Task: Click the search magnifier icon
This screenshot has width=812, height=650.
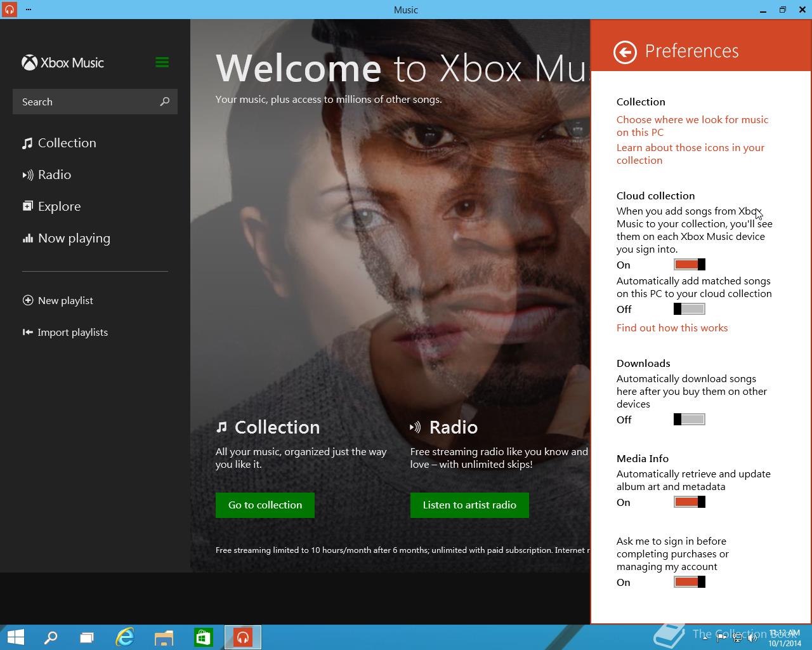Action: point(165,102)
